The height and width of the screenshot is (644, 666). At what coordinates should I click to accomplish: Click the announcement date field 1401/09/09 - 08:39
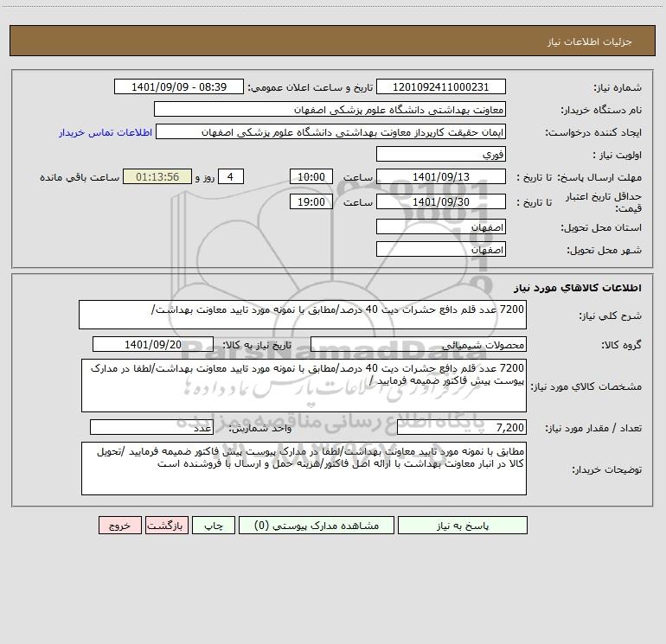pos(179,86)
